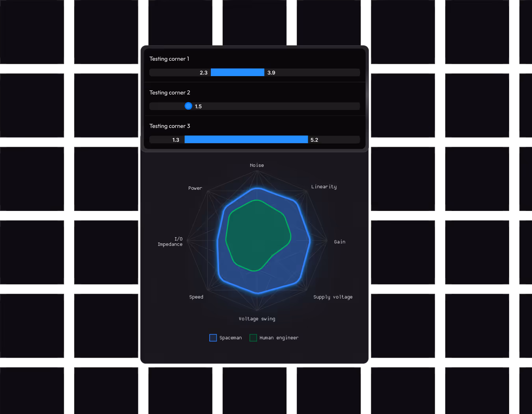Click the 'Supply voltage' axis label

(x=333, y=297)
